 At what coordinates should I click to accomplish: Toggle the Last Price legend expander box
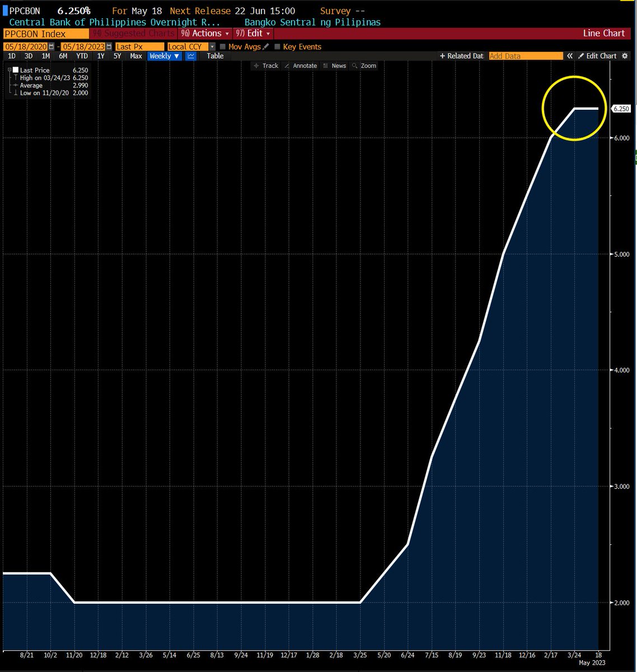(9, 69)
